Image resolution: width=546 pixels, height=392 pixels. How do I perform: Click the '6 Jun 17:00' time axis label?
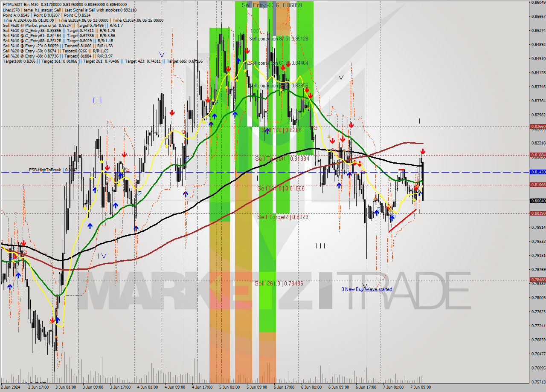[x=366, y=387]
